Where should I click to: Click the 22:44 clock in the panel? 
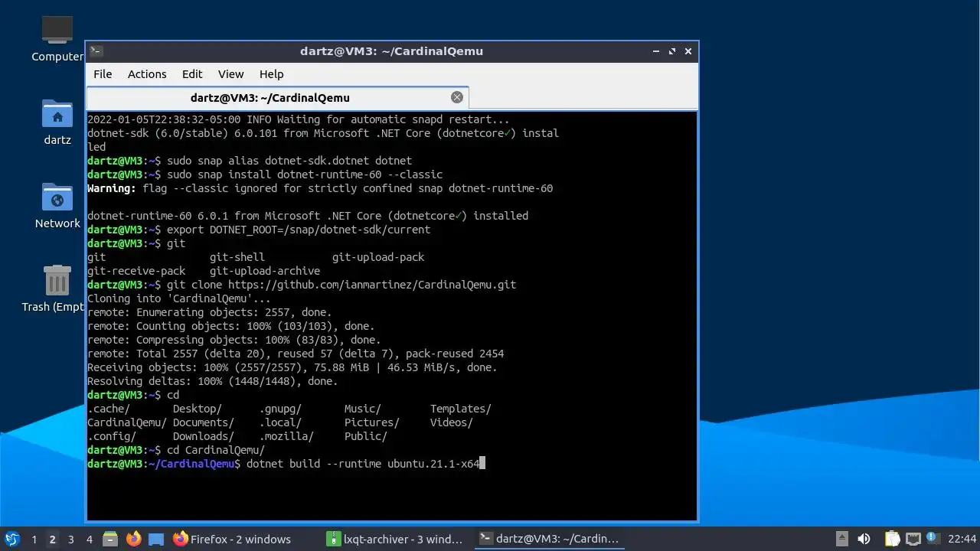coord(962,539)
